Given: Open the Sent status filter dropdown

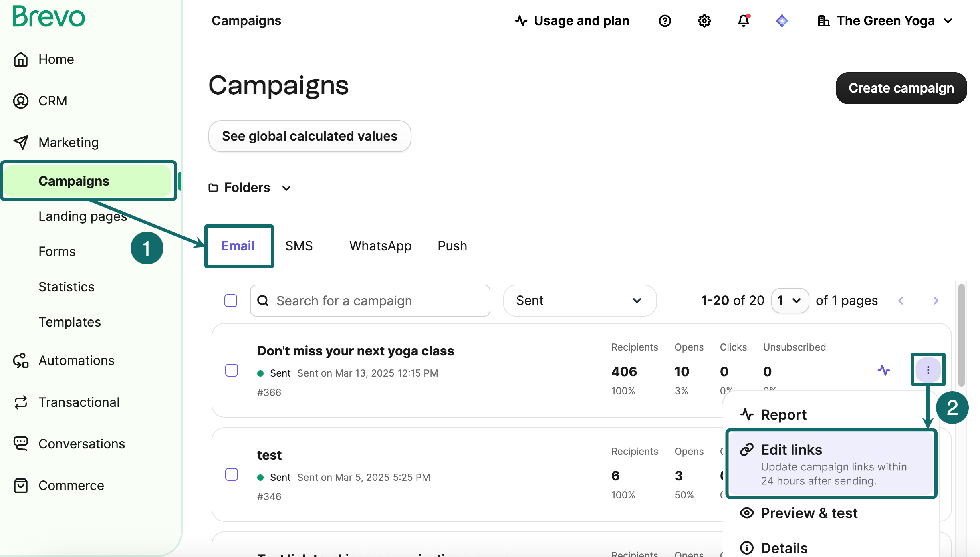Looking at the screenshot, I should click(579, 300).
